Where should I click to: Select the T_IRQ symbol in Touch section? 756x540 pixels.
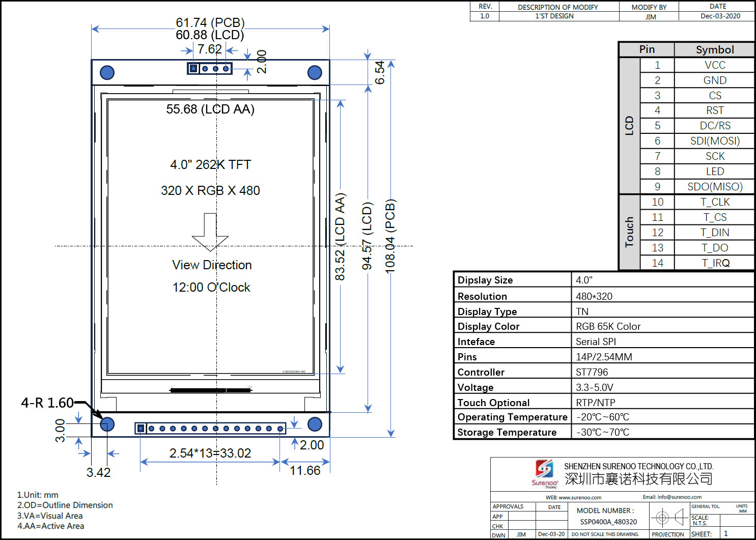[715, 263]
